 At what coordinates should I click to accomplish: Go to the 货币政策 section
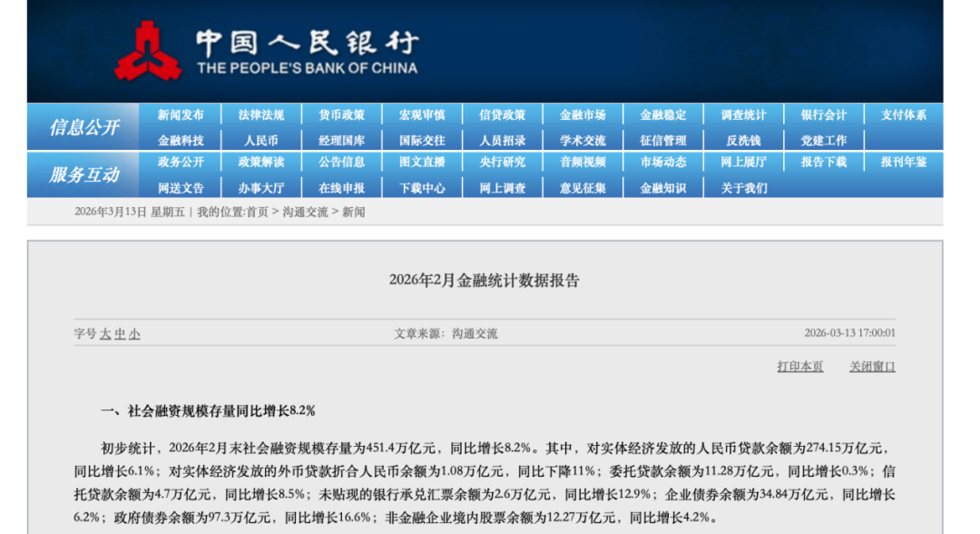click(x=341, y=115)
